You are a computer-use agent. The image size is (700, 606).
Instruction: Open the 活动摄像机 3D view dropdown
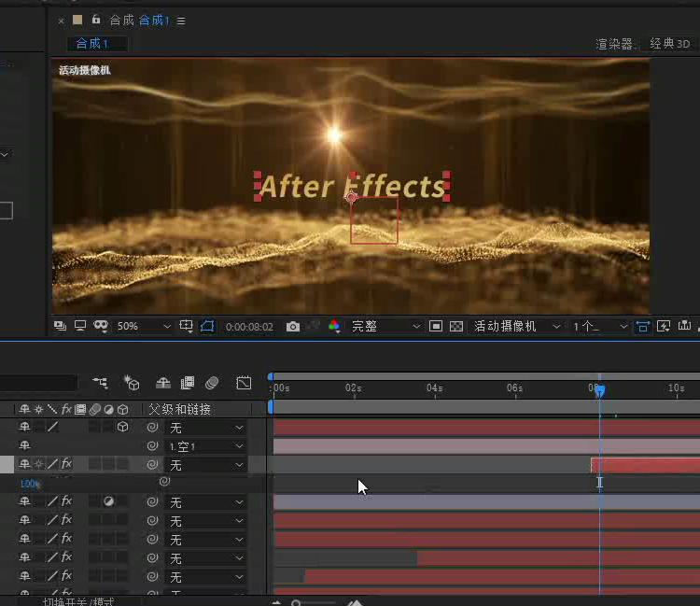click(x=517, y=327)
